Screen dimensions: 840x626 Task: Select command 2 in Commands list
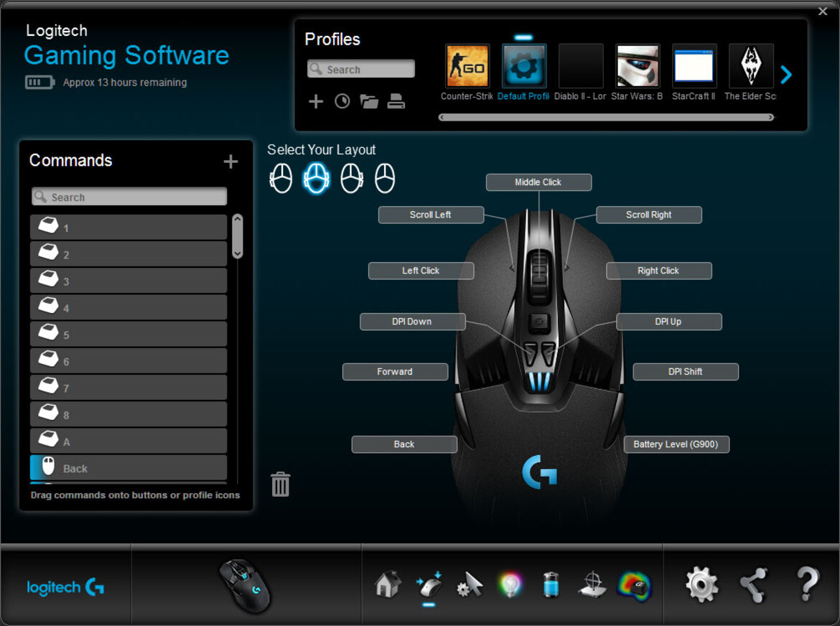[x=129, y=254]
